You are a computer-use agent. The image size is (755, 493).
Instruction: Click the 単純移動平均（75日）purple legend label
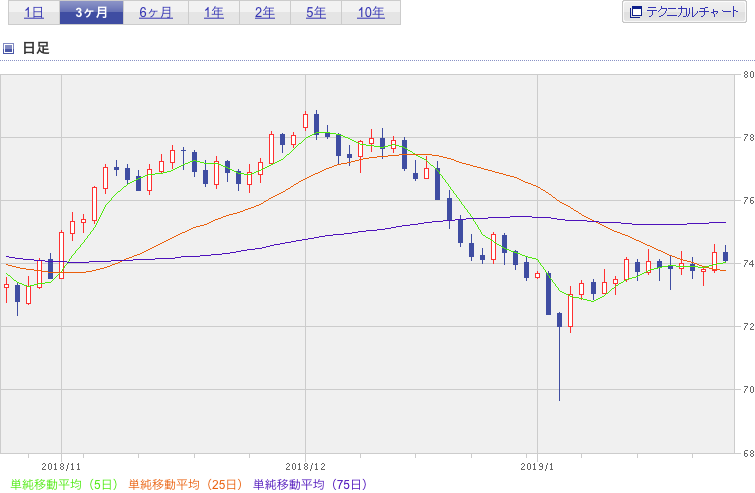310,484
